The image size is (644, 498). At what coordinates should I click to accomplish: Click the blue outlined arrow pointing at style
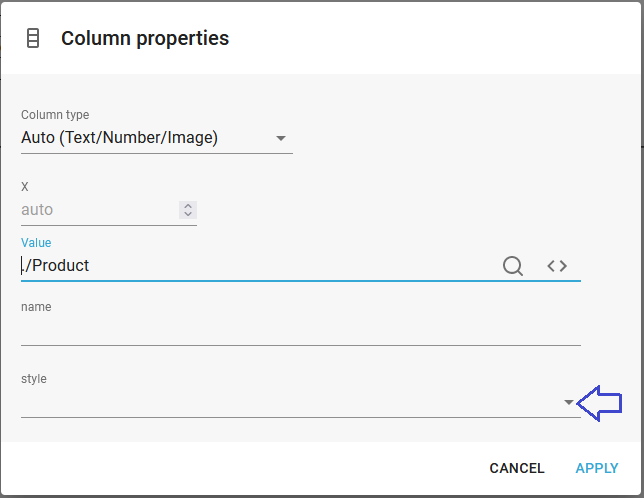[x=601, y=403]
